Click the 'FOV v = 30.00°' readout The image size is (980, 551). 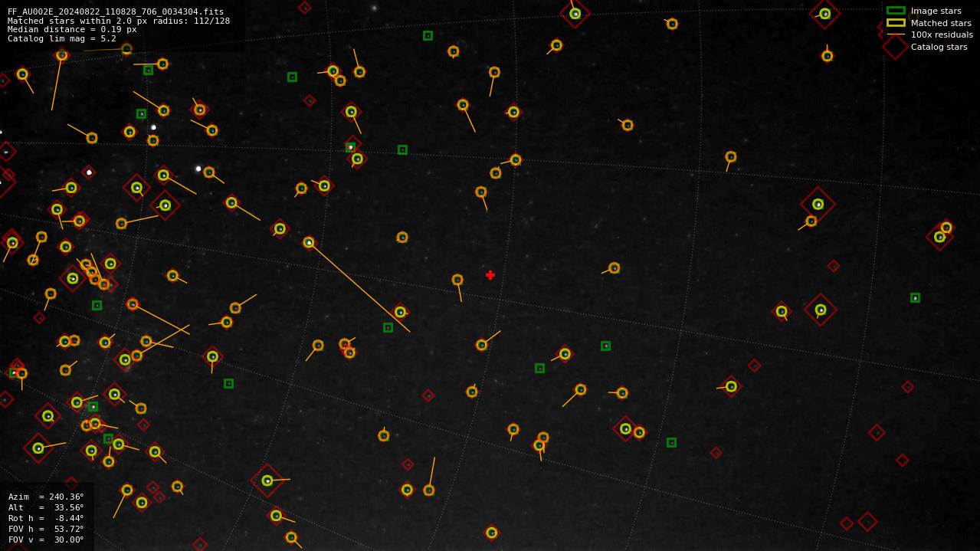coord(46,540)
